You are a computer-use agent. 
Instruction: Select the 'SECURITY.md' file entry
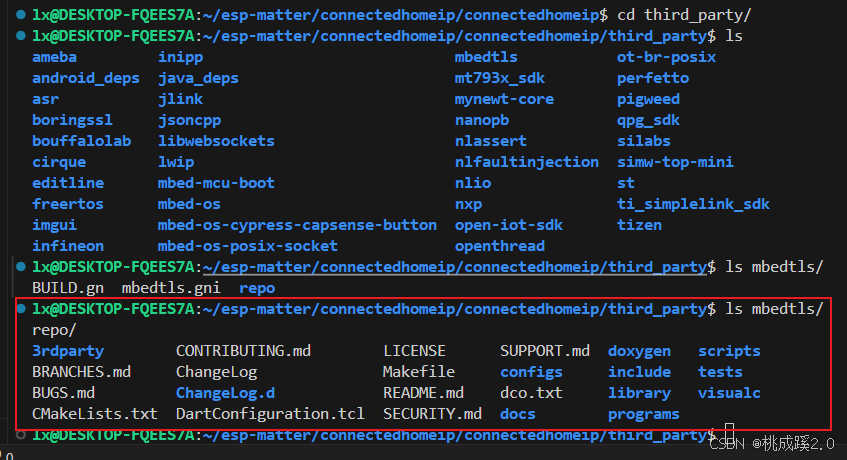coord(433,415)
